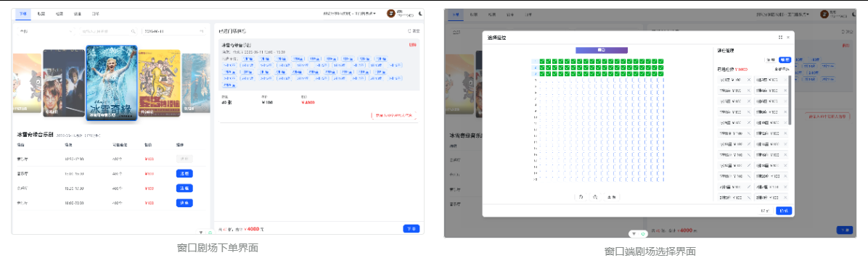
Task: Remove the third seat in the left column list
Action: tap(749, 101)
